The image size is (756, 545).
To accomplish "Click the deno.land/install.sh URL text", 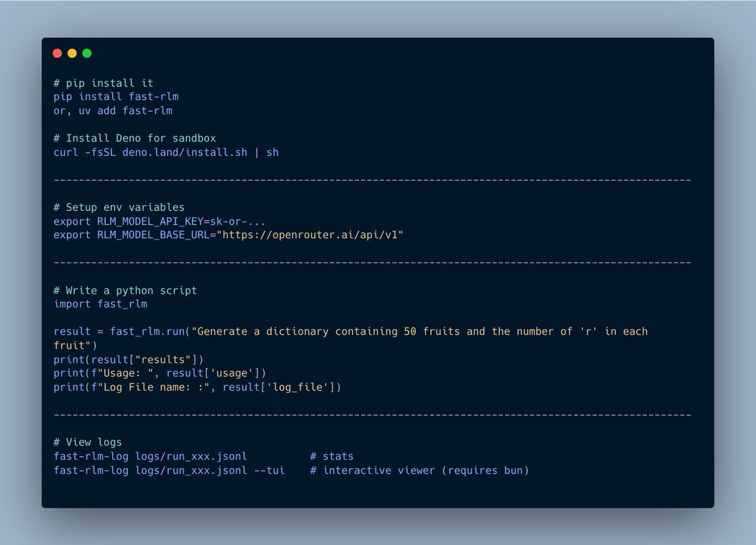I will pyautogui.click(x=184, y=153).
